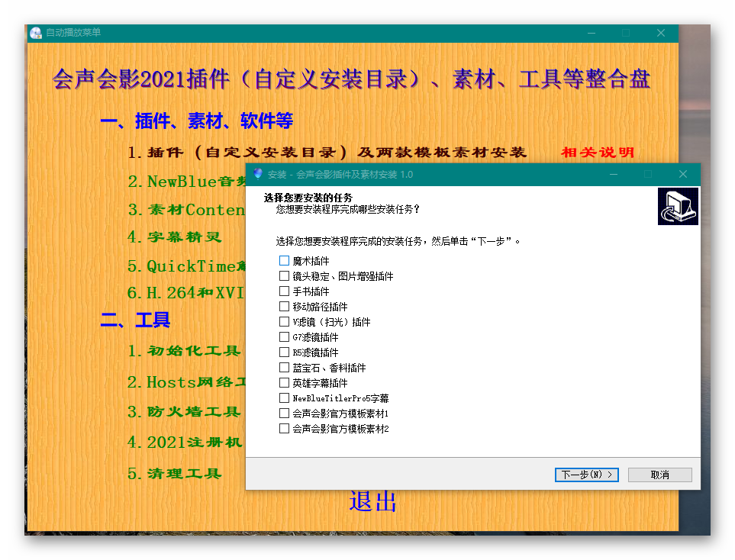Run 1. 初始化工具 from tools list
This screenshot has height=560, width=735.
[184, 351]
